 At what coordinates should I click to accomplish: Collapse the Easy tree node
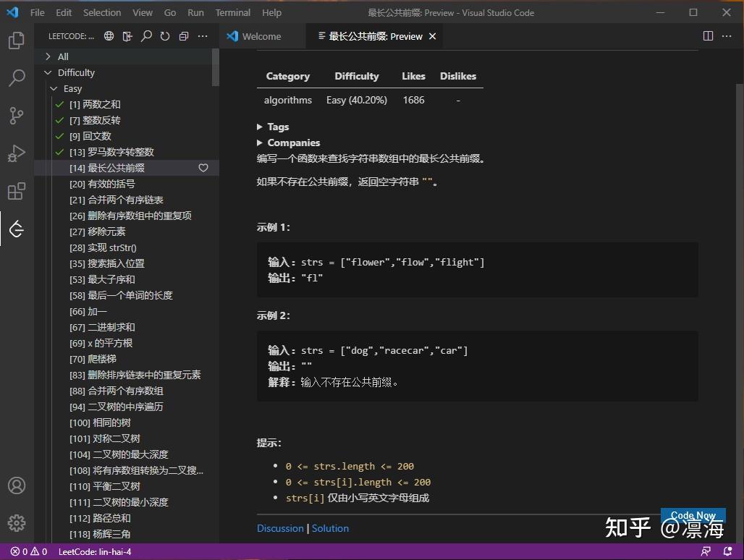pos(54,89)
